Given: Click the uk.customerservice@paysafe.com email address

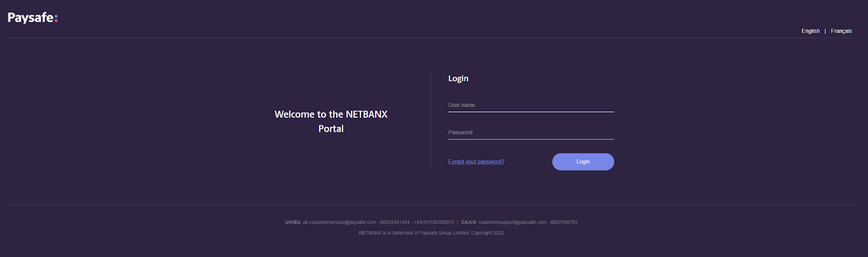Looking at the screenshot, I should (339, 222).
